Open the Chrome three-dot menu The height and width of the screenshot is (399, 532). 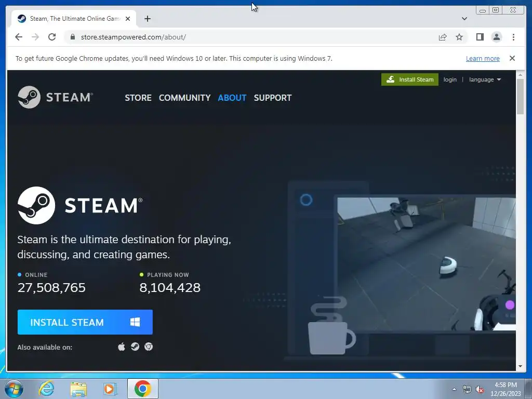[513, 37]
